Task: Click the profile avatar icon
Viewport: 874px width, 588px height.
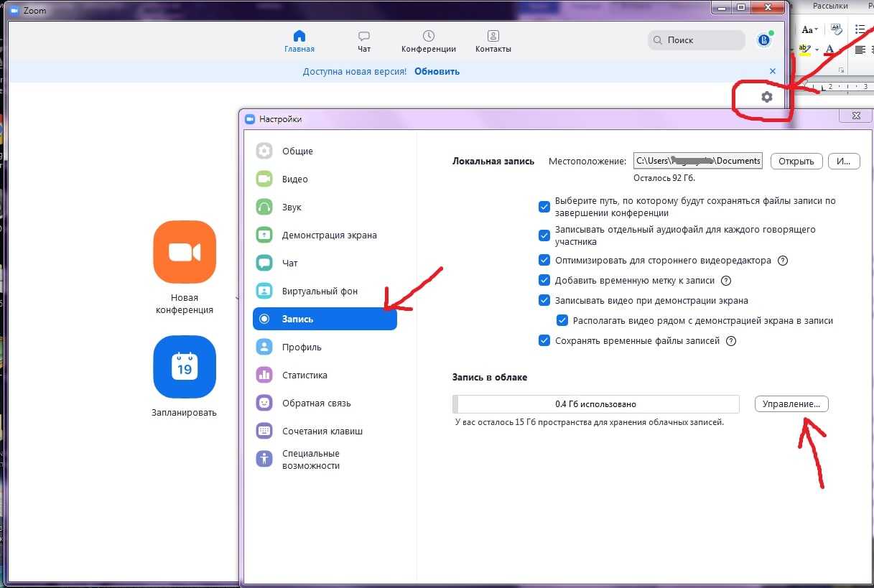Action: (764, 40)
